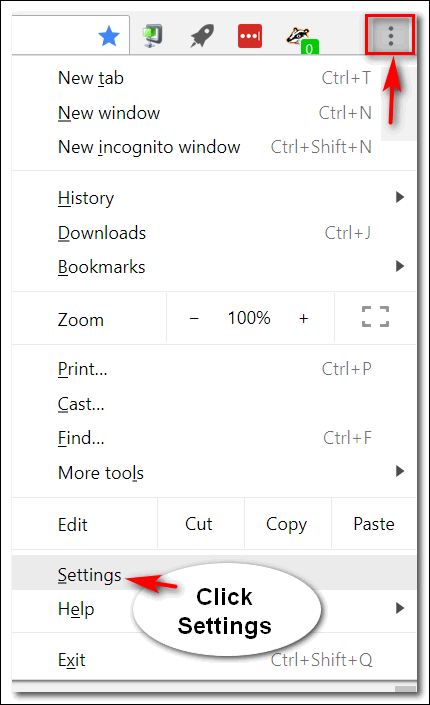Click the Copy button in Edit row
The image size is (430, 705).
(x=288, y=524)
